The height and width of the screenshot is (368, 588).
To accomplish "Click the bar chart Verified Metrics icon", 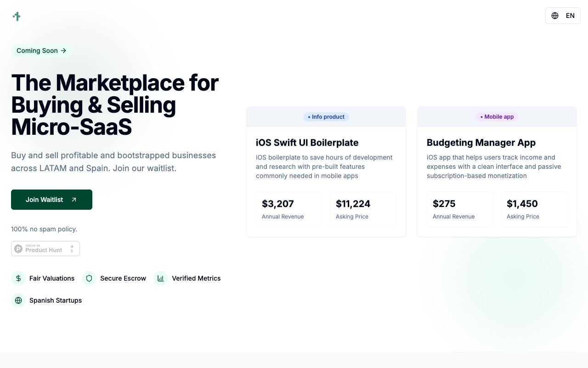I will 161,278.
